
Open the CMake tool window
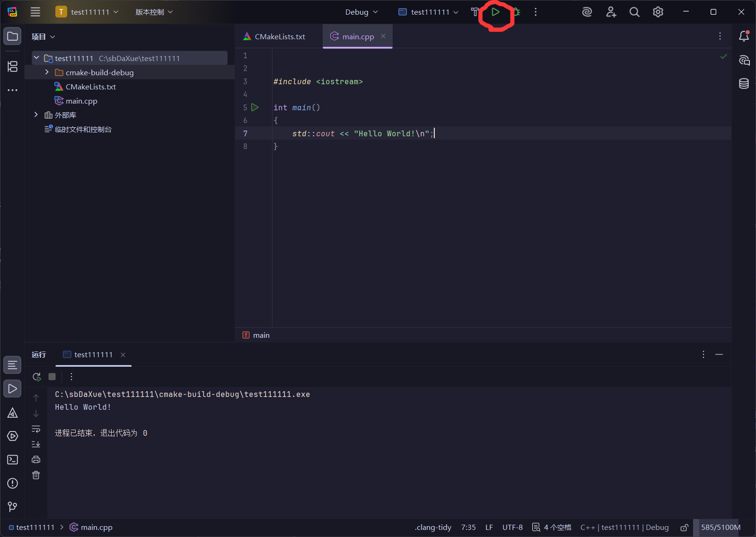click(x=13, y=413)
